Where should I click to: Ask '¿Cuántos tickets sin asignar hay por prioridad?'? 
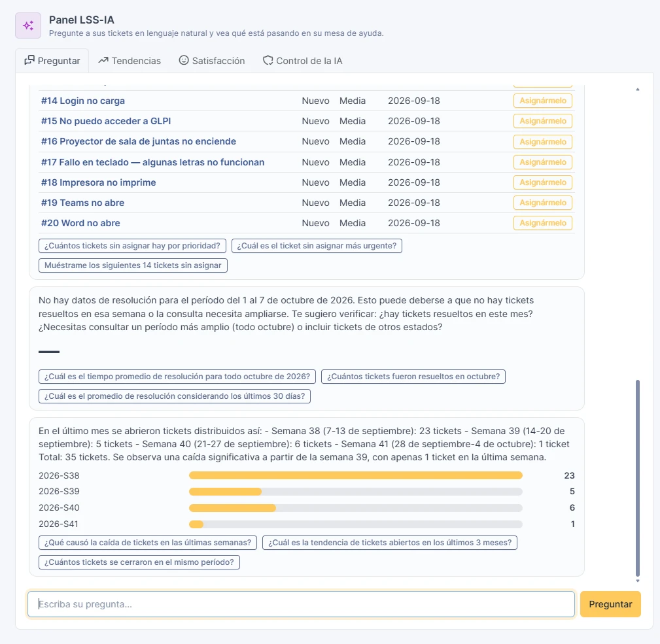point(132,246)
